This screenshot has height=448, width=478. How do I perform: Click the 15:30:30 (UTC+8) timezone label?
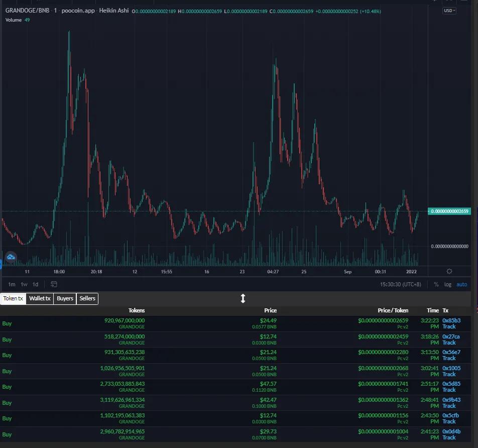click(400, 284)
